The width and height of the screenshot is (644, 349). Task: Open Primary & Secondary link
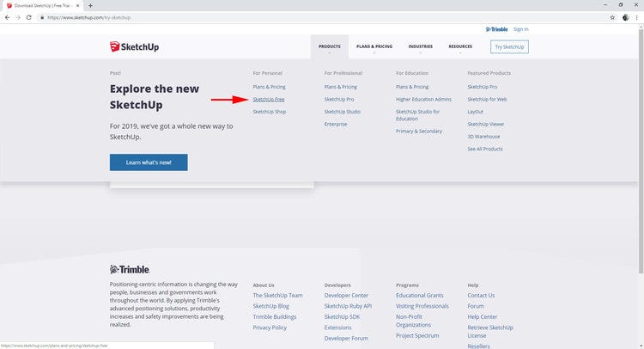(419, 132)
